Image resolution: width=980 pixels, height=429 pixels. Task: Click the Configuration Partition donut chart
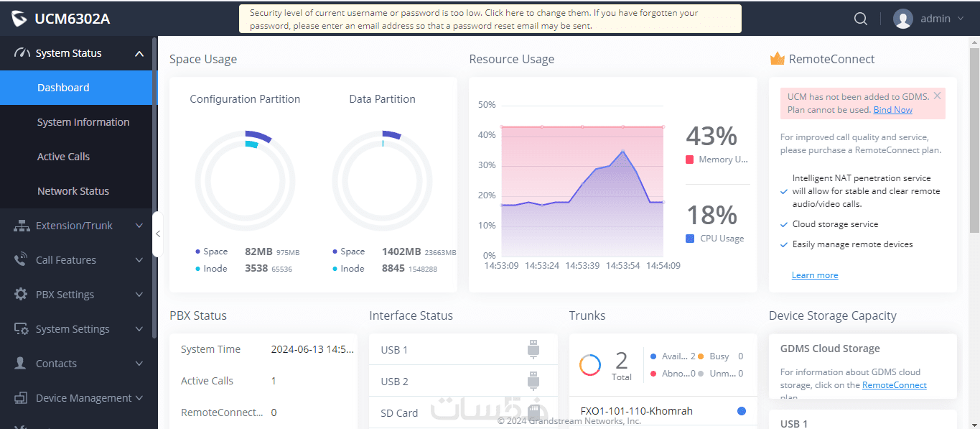click(245, 180)
